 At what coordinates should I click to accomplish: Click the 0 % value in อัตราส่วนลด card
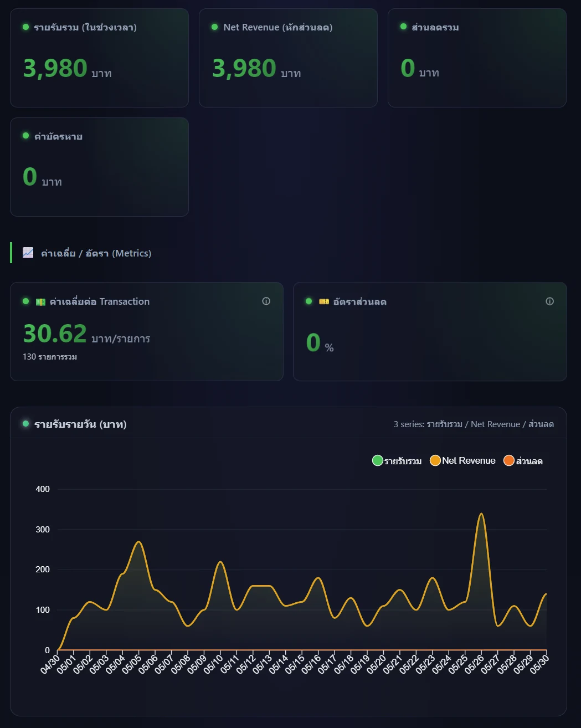point(320,342)
